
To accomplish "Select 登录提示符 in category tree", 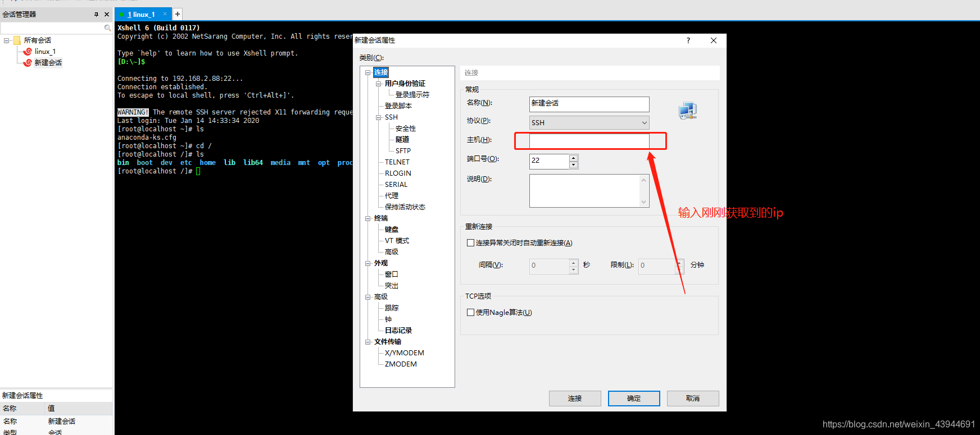I will click(412, 95).
